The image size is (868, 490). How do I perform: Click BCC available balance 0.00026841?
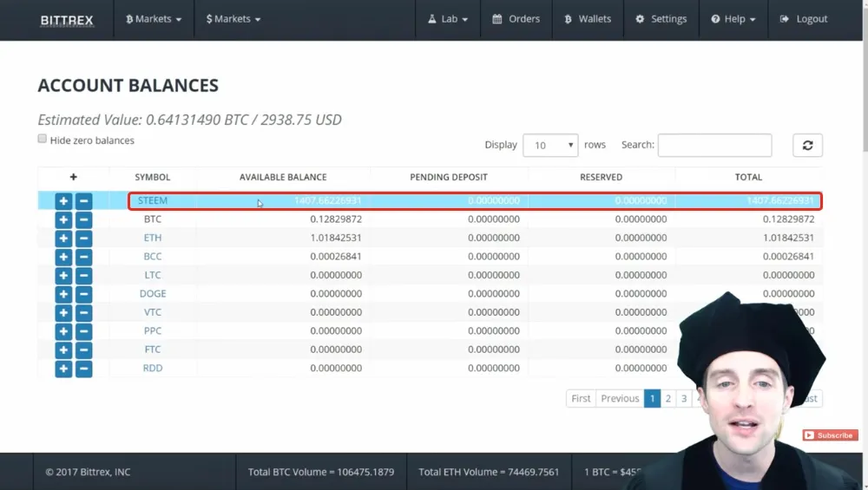point(336,256)
